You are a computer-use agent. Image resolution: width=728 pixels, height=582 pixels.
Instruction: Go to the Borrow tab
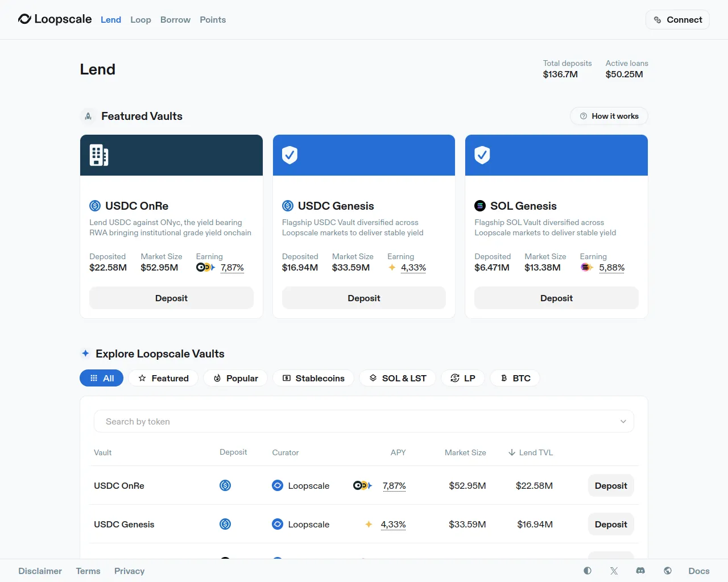175,19
